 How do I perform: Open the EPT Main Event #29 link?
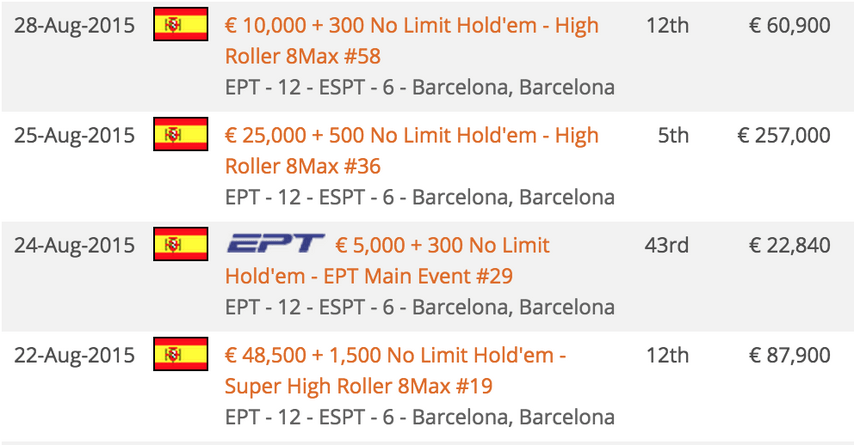387,261
